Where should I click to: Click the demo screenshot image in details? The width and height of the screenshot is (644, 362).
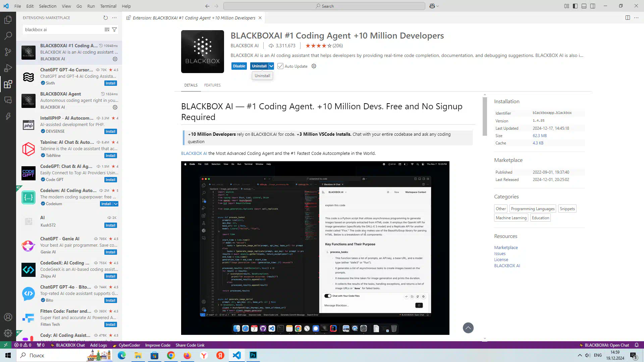(x=315, y=248)
